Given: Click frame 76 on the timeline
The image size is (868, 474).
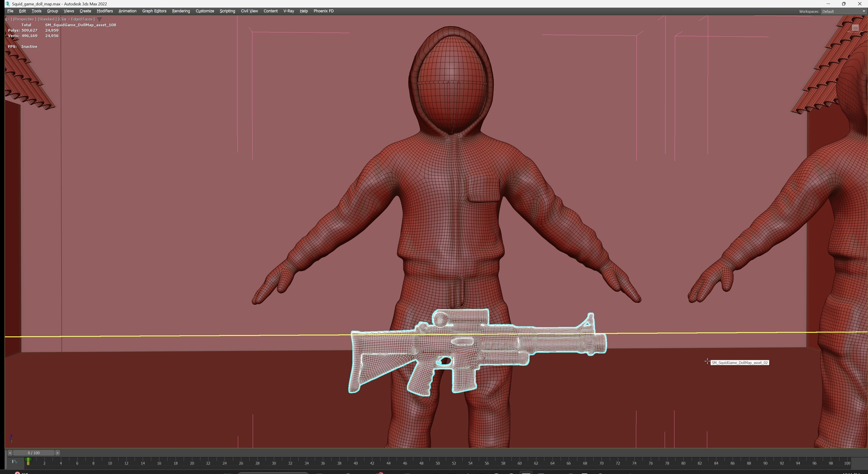Looking at the screenshot, I should pyautogui.click(x=651, y=463).
